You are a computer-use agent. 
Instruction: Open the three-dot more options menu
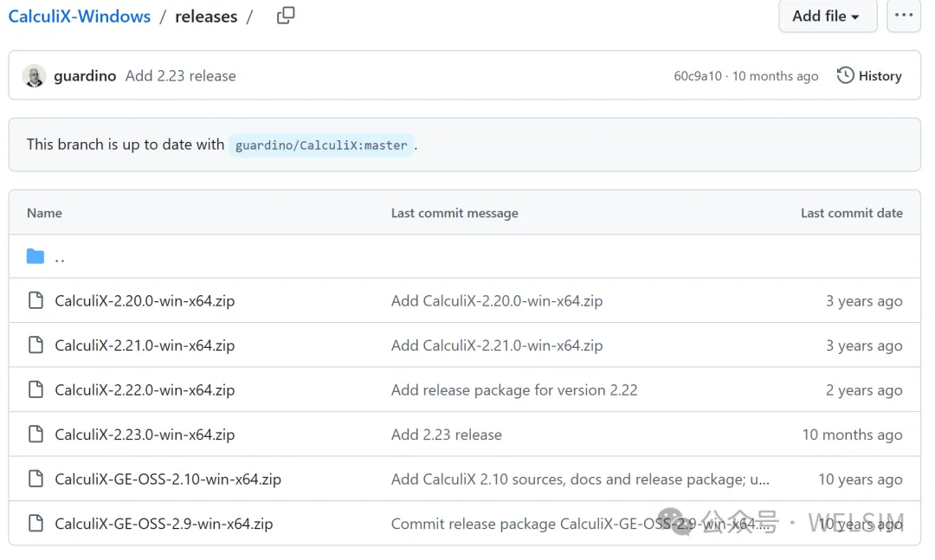[903, 16]
